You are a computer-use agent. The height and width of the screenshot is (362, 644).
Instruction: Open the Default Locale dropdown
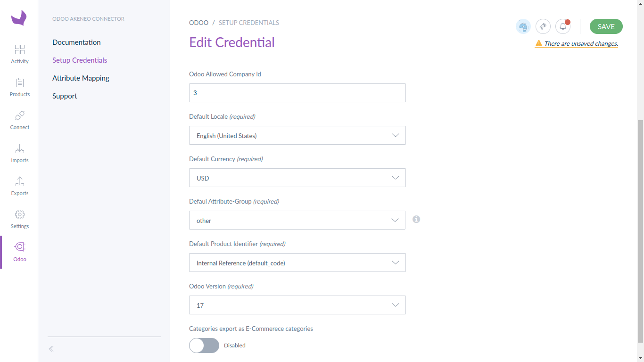tap(297, 135)
